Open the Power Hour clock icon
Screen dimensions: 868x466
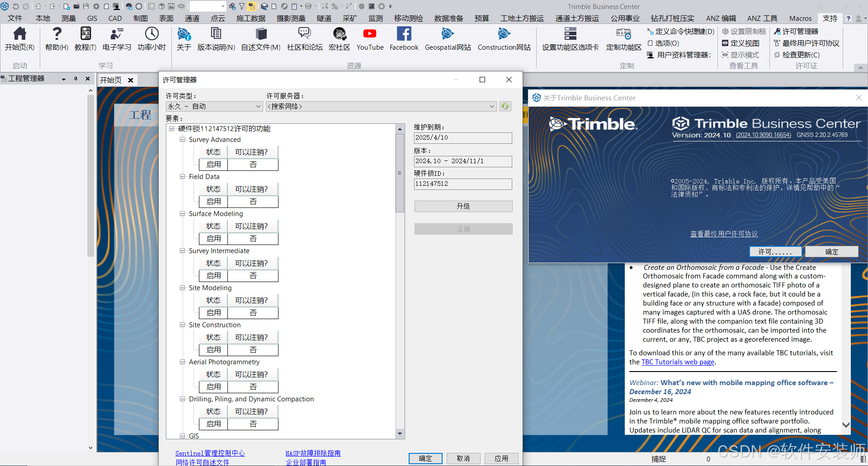(x=151, y=34)
